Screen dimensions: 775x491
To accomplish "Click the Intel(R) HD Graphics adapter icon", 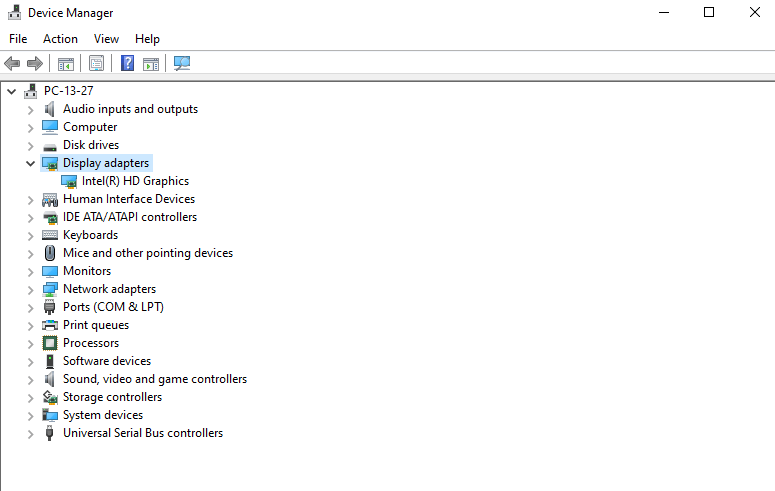I will tap(69, 181).
